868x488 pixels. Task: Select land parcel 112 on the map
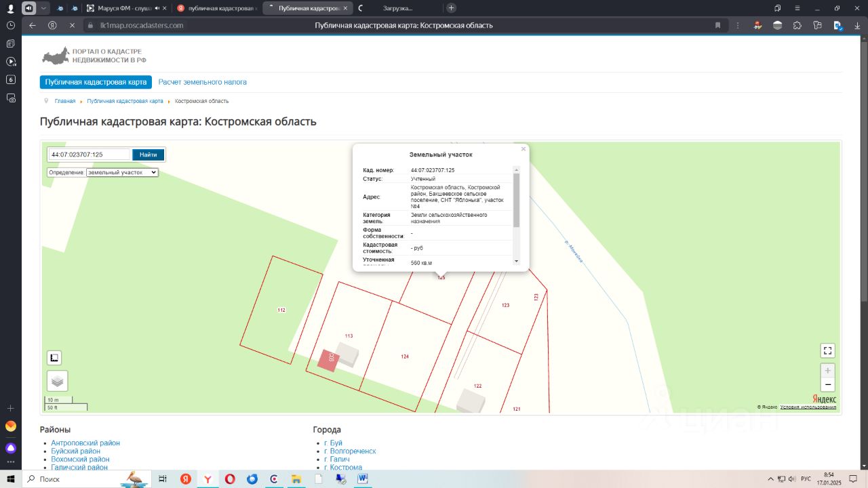pyautogui.click(x=281, y=310)
